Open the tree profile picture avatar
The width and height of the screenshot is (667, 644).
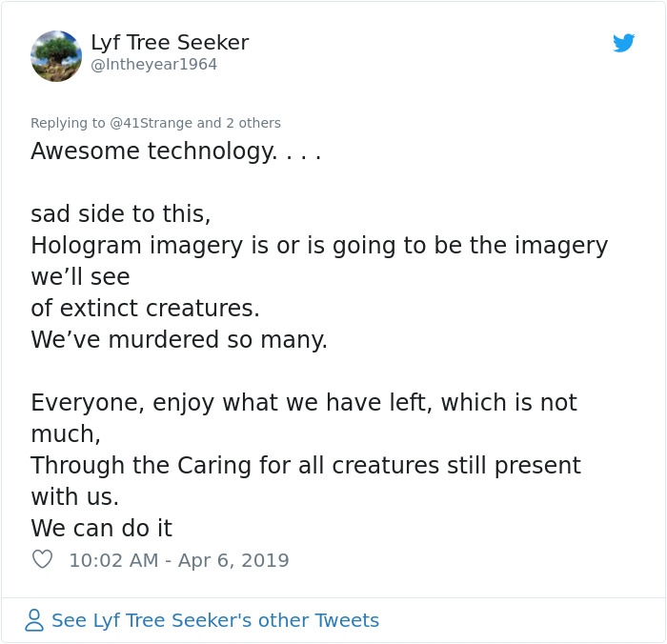tap(56, 56)
